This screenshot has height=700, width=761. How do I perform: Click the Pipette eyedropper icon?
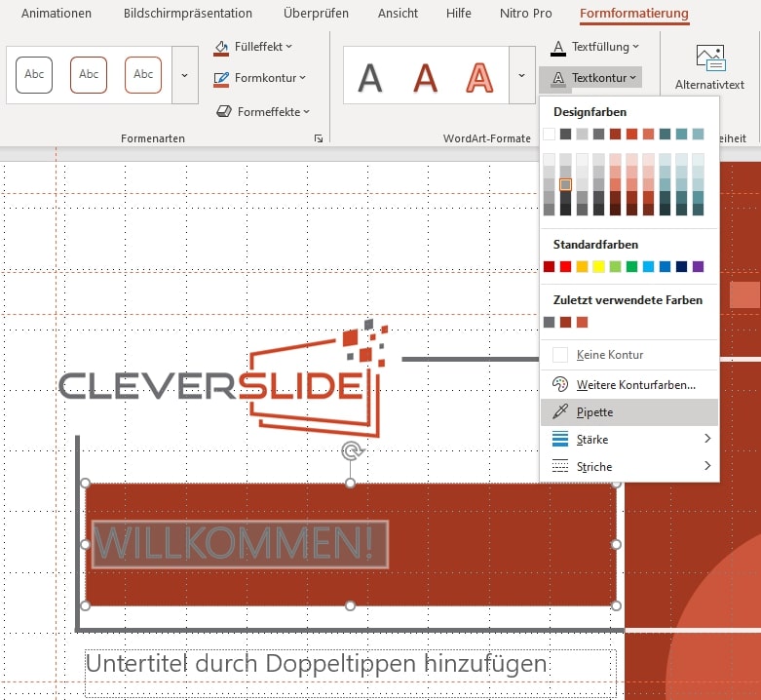click(560, 412)
